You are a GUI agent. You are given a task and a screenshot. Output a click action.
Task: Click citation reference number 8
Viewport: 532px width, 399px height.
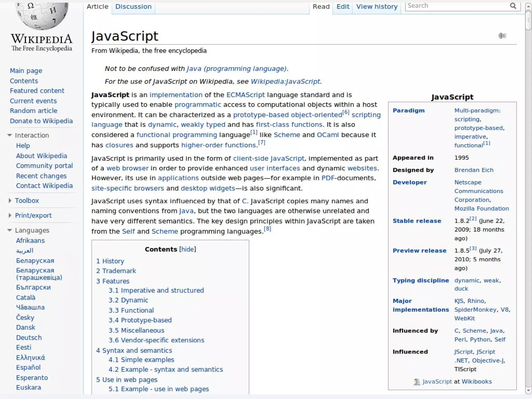tap(267, 229)
